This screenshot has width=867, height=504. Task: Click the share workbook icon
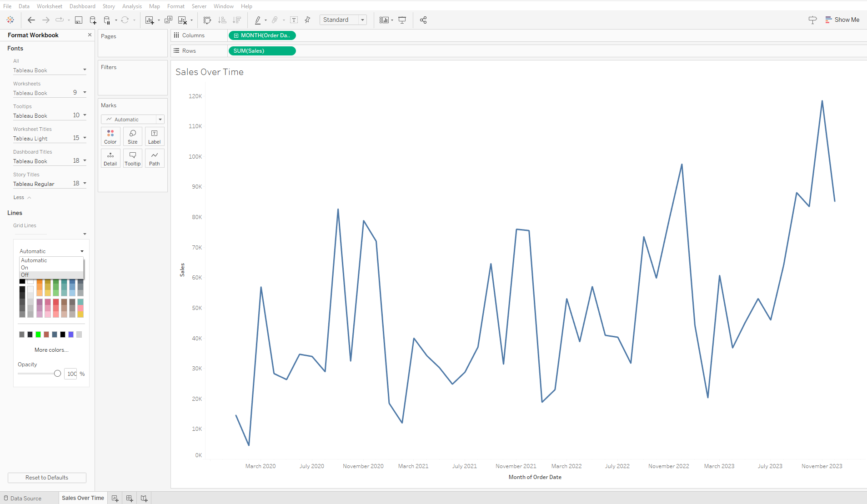tap(423, 20)
